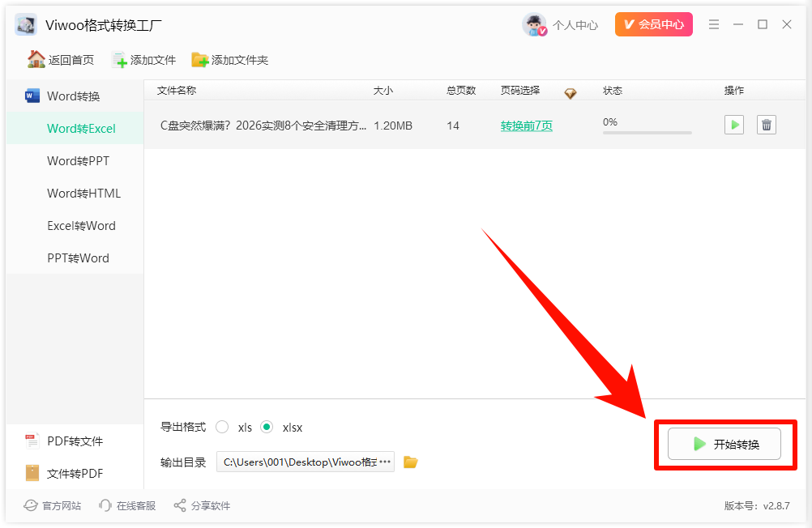The height and width of the screenshot is (528, 812).
Task: Click the PDF document icon in sidebar
Action: 32,441
